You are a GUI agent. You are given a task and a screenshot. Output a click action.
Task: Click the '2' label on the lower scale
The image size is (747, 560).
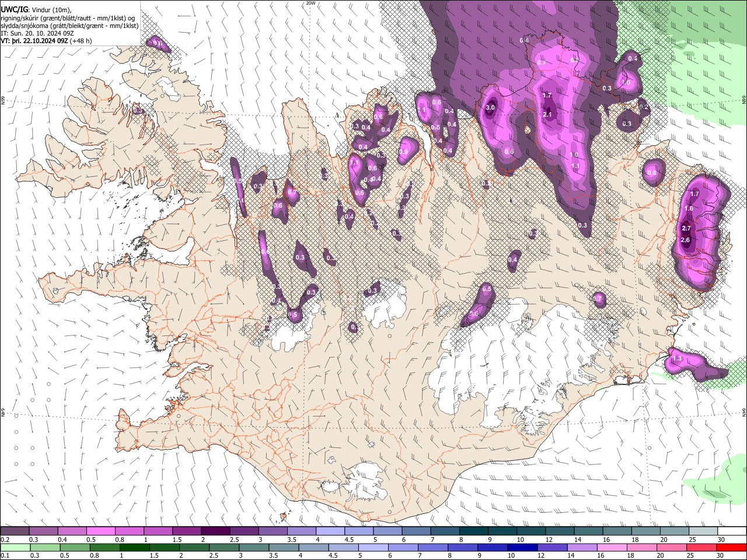coord(181,556)
